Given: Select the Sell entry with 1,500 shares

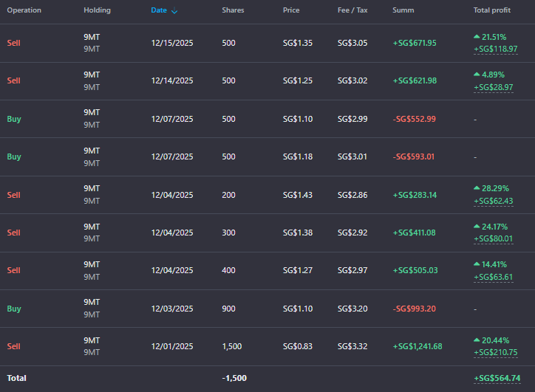Looking at the screenshot, I should coord(14,346).
